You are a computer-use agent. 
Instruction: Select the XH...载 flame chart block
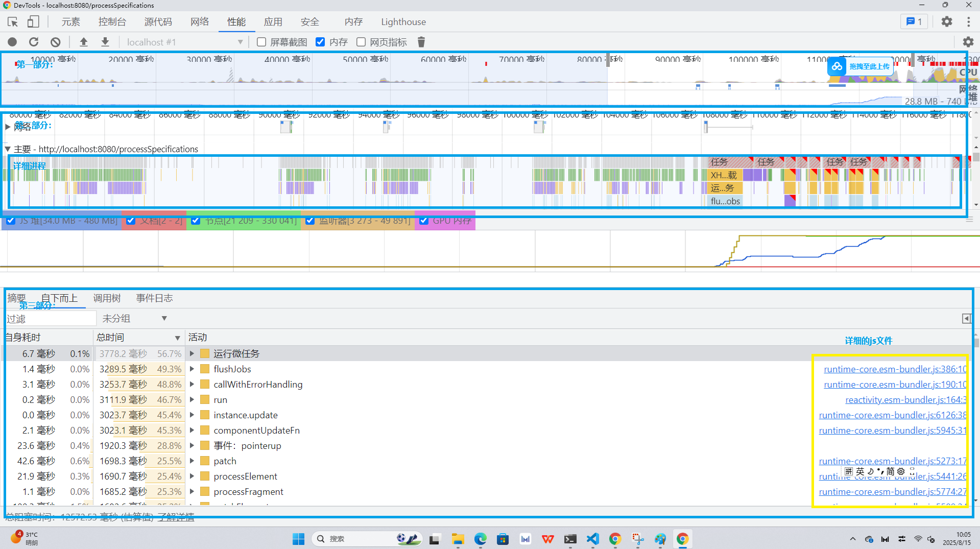(x=725, y=175)
